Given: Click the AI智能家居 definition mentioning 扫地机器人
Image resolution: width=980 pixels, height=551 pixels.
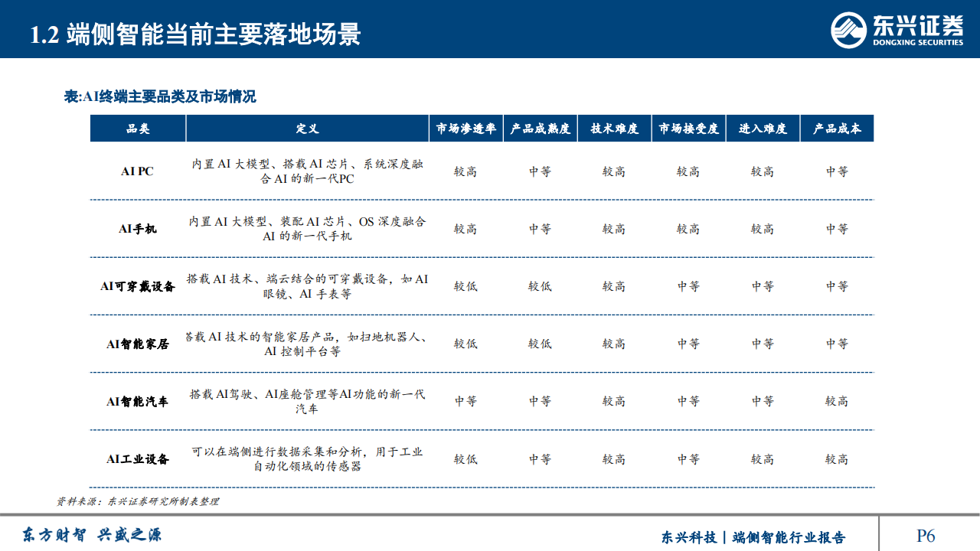Looking at the screenshot, I should [307, 344].
